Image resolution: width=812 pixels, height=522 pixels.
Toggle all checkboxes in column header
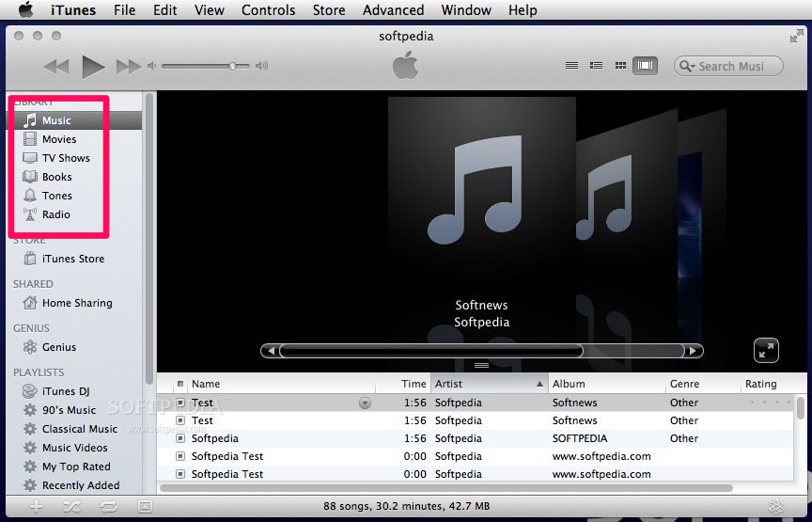pyautogui.click(x=180, y=384)
